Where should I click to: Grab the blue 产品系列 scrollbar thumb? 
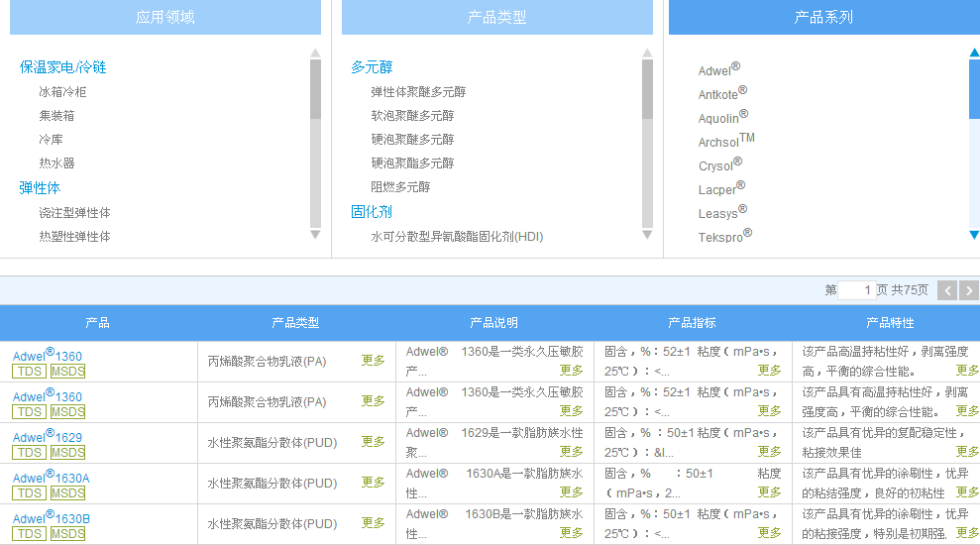click(x=974, y=89)
